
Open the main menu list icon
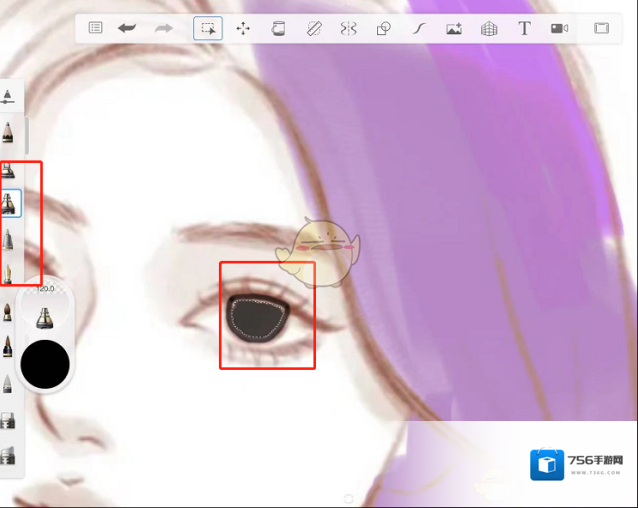pyautogui.click(x=95, y=28)
